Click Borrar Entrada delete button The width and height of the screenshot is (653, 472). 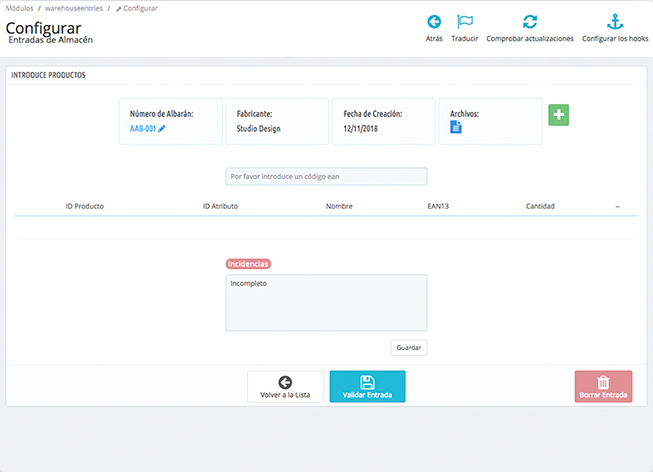[603, 387]
